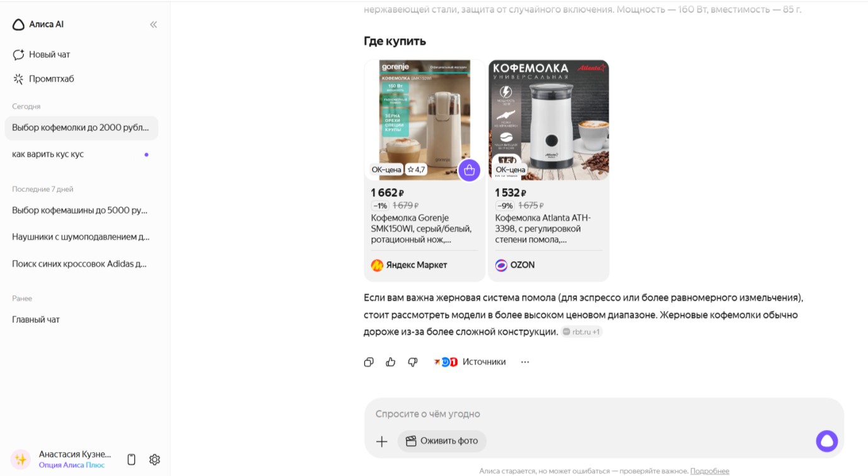Dislike the response with thumbs down

[x=413, y=362]
